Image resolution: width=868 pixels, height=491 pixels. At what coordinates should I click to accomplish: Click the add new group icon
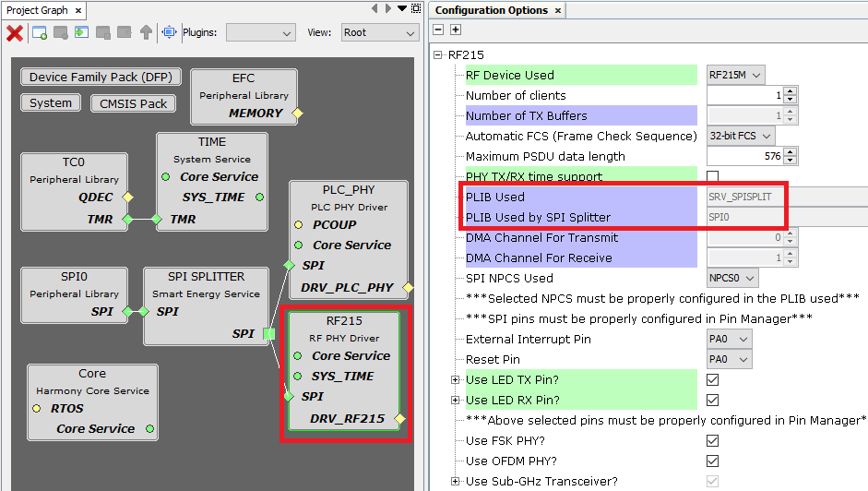pos(40,33)
